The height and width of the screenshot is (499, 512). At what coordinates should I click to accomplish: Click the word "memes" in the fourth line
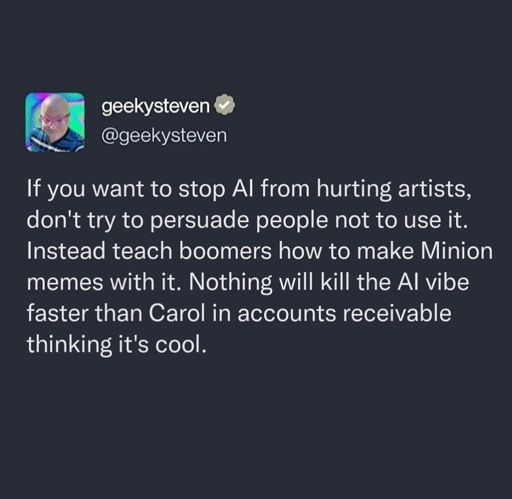pos(65,283)
